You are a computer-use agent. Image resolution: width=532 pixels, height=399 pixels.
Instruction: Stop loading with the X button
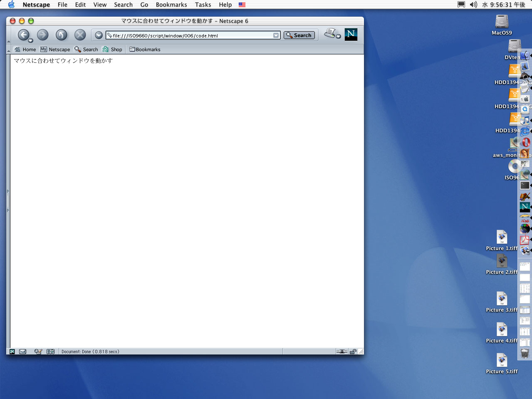click(x=80, y=35)
